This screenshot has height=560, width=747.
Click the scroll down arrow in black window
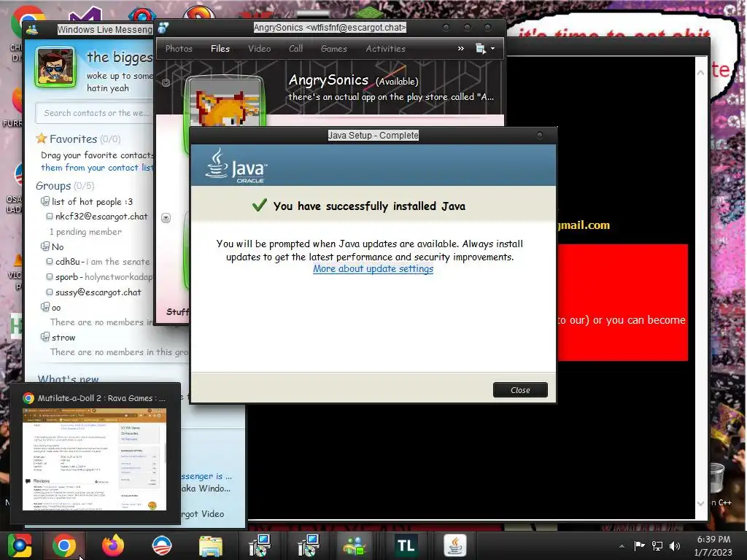pos(700,503)
